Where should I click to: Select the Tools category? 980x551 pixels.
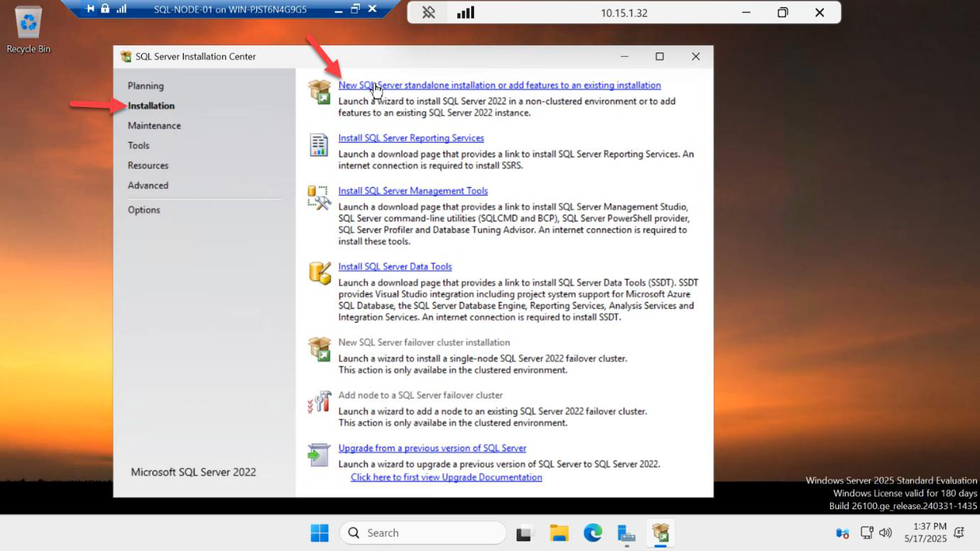(x=138, y=145)
